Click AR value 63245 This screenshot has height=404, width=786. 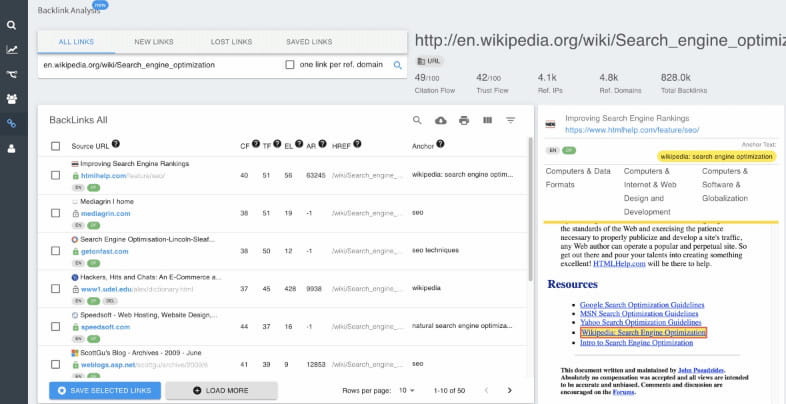(316, 175)
